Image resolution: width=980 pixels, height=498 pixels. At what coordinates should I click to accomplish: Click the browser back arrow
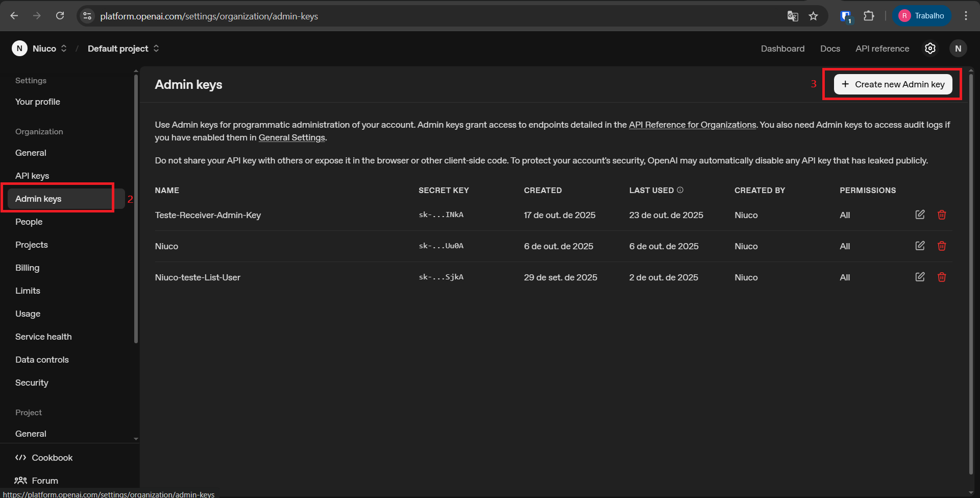pyautogui.click(x=14, y=16)
